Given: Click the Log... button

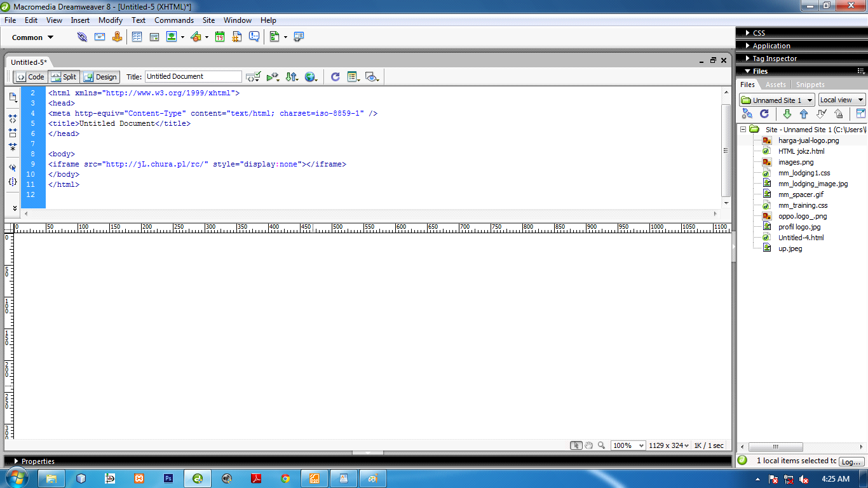Looking at the screenshot, I should point(851,462).
